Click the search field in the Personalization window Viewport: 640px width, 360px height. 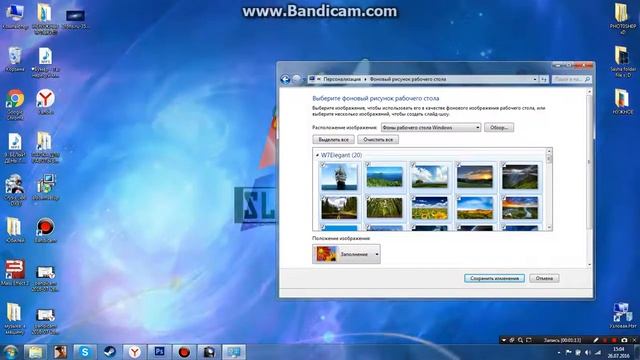point(571,79)
